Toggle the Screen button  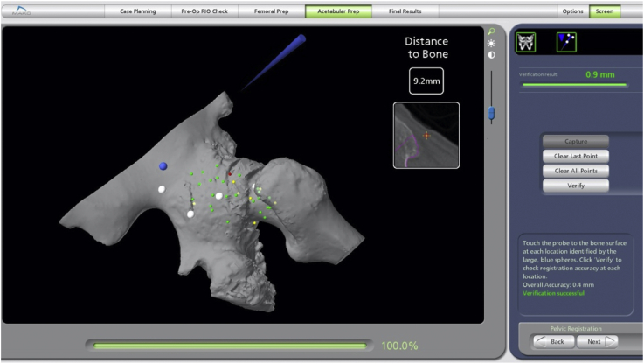603,11
